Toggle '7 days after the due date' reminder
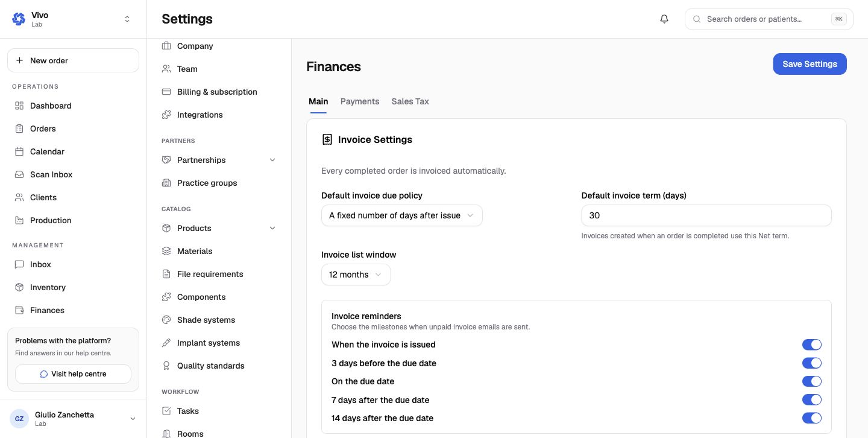The height and width of the screenshot is (438, 868). click(811, 400)
